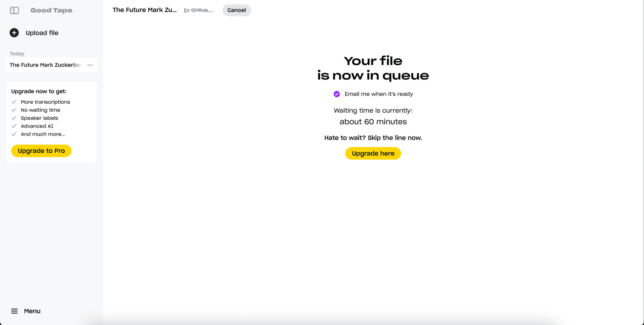The width and height of the screenshot is (644, 325).
Task: Click the checkmark beside No waiting time
Action: 14,110
